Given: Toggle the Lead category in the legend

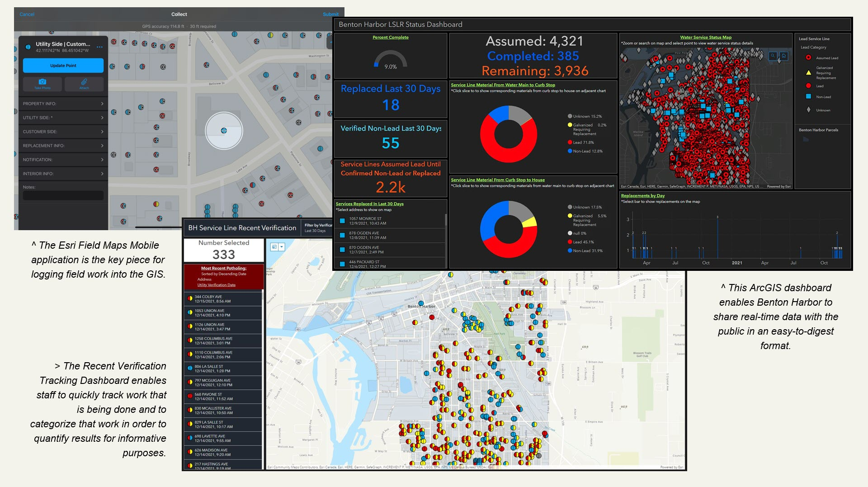Looking at the screenshot, I should [808, 86].
